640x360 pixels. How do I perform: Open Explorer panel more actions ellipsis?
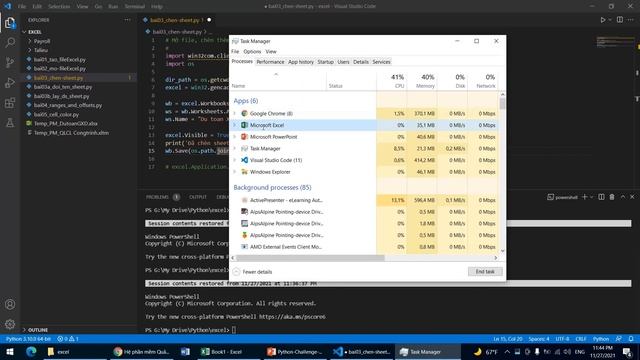pos(127,20)
